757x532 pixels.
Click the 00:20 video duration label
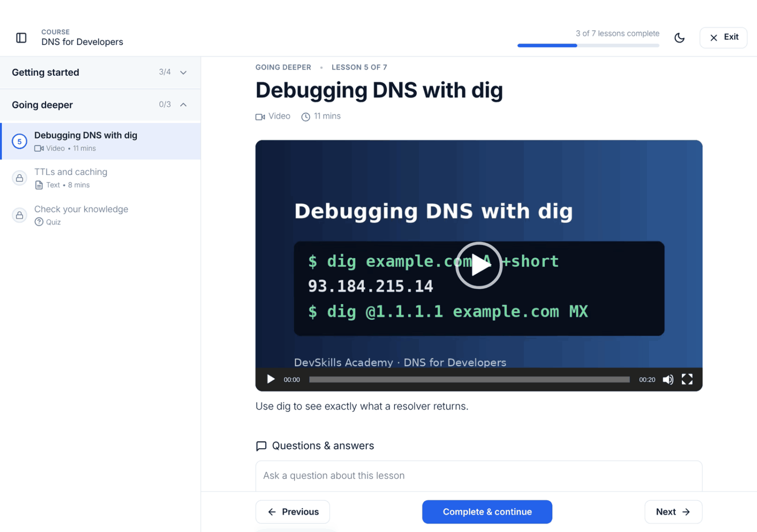(x=647, y=380)
